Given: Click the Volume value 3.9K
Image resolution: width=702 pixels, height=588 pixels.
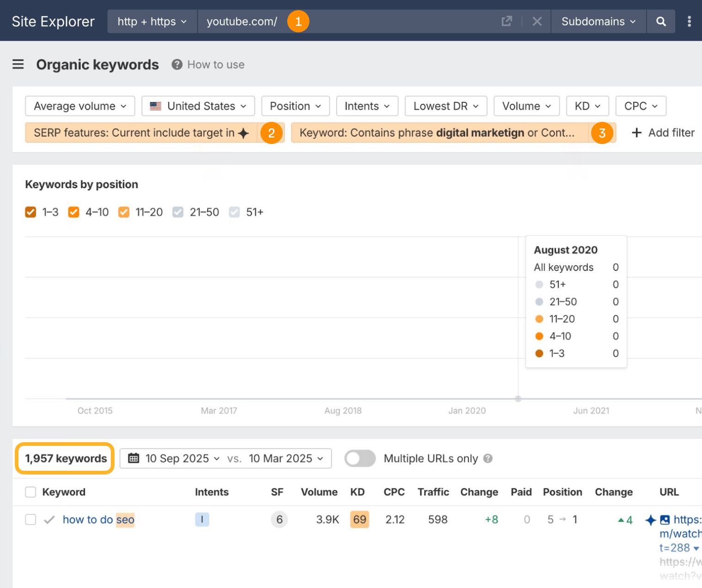Looking at the screenshot, I should tap(327, 520).
